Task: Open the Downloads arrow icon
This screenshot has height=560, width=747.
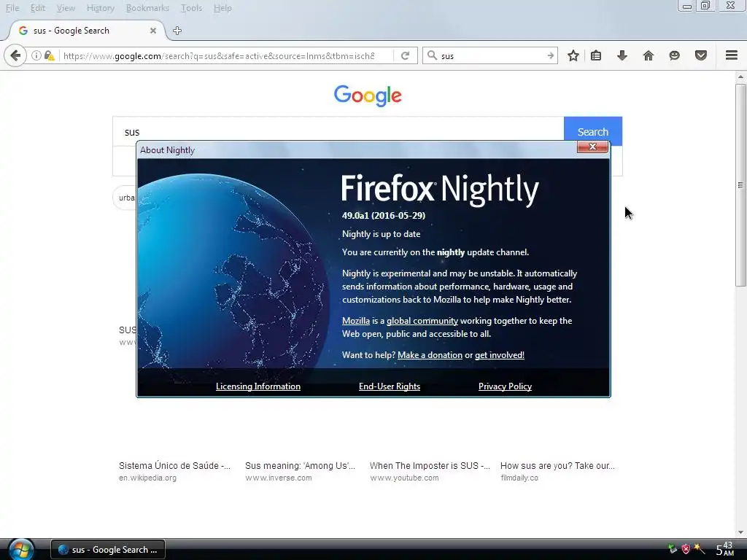Action: (x=622, y=55)
